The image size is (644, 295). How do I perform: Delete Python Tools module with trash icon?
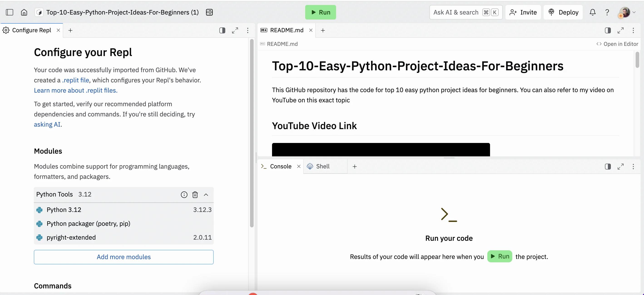(195, 194)
